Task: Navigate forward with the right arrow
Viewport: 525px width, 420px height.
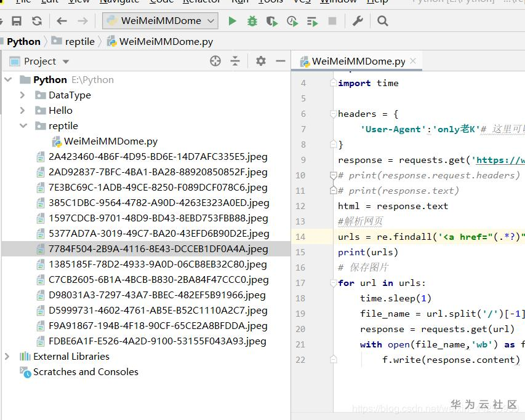Action: tap(82, 21)
